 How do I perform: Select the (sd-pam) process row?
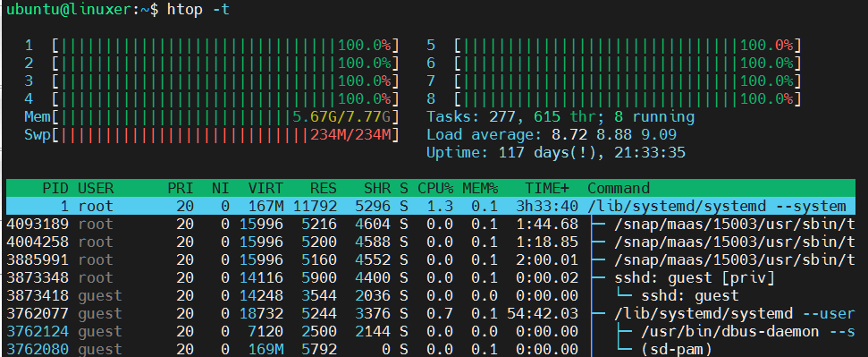pos(431,349)
